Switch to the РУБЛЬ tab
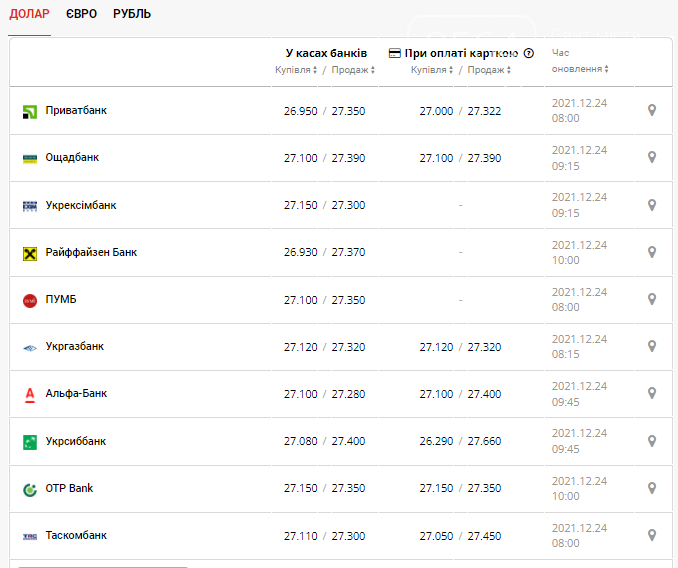This screenshot has height=568, width=678. (x=132, y=14)
